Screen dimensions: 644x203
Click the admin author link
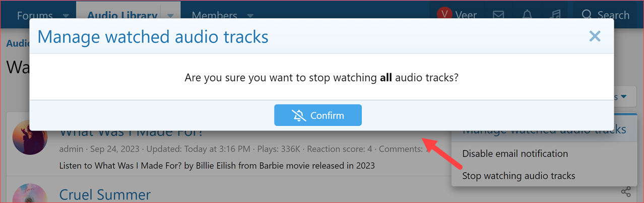click(x=71, y=149)
